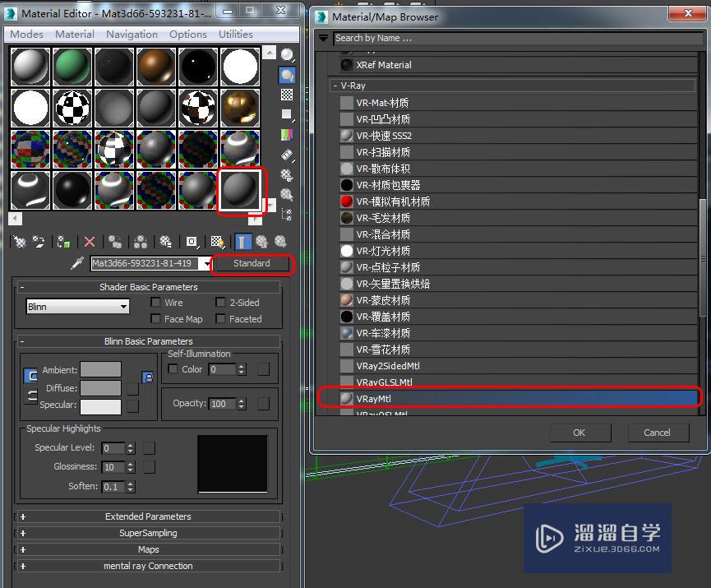Viewport: 711px width, 588px height.
Task: Open the material name dropdown arrow
Action: (206, 264)
